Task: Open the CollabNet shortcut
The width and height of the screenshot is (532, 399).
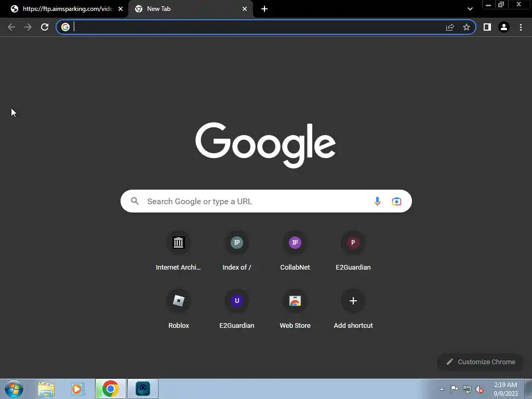Action: [x=295, y=252]
